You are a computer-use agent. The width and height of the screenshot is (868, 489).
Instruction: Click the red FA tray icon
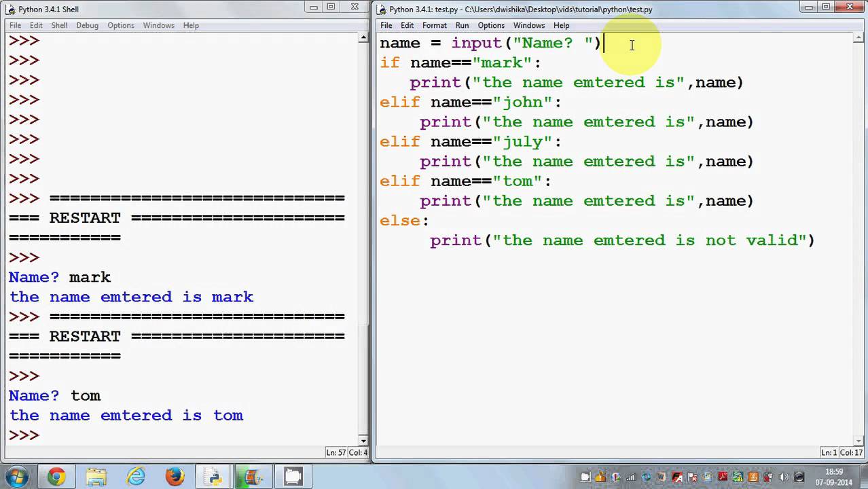tap(677, 477)
